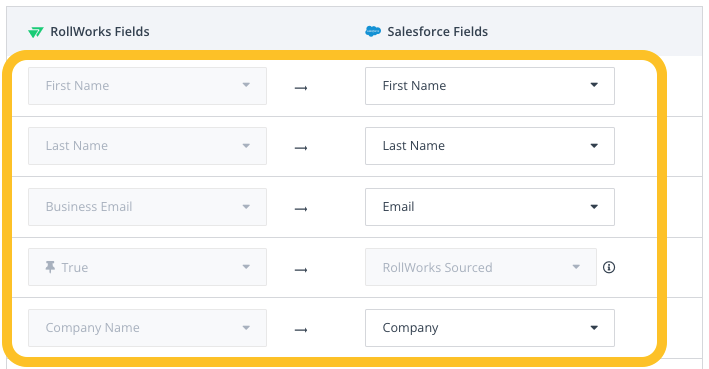Select the Business Email RollWorks field

[x=147, y=207]
